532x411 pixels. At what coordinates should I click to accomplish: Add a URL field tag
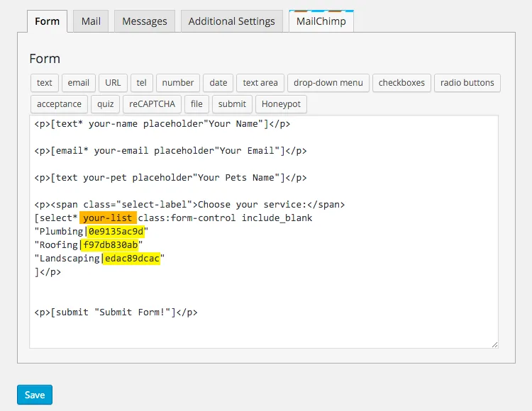pos(113,83)
